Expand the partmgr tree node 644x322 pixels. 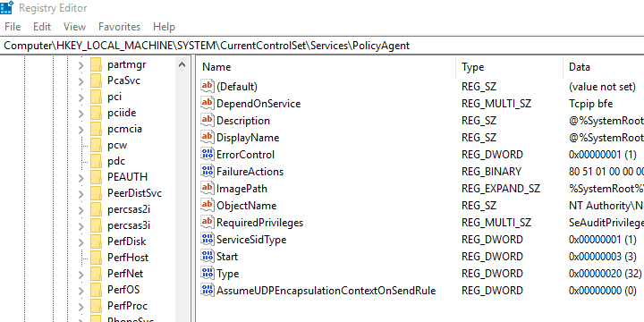click(80, 65)
